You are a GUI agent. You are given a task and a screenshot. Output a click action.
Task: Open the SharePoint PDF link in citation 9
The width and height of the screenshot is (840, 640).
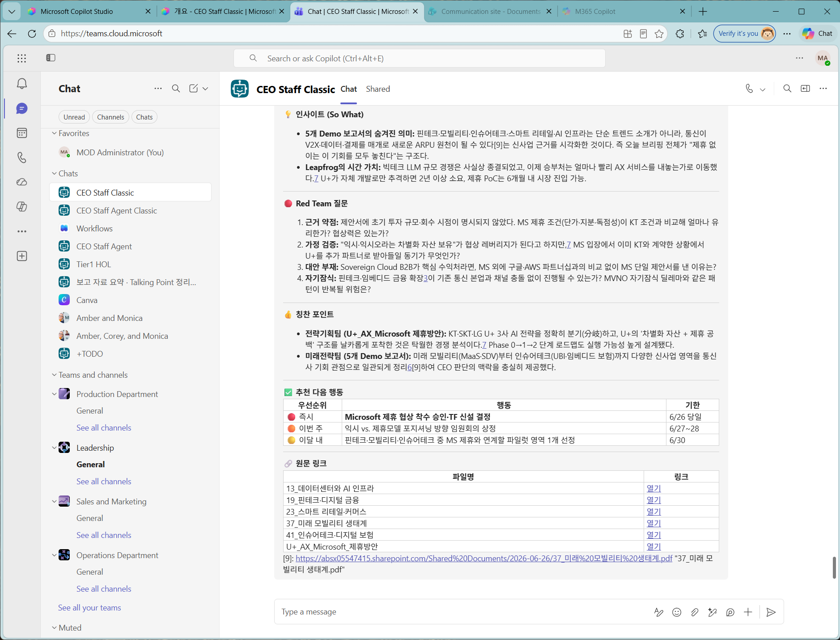[x=484, y=559]
